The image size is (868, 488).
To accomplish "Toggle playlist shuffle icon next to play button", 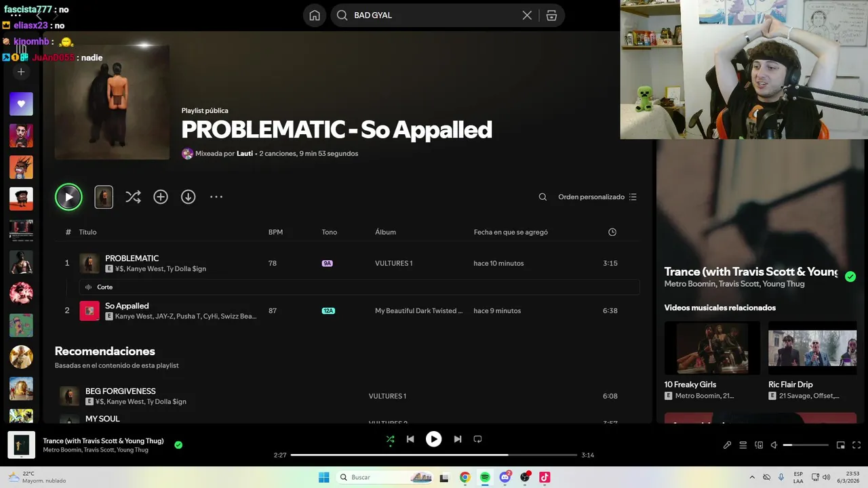I will coord(133,197).
